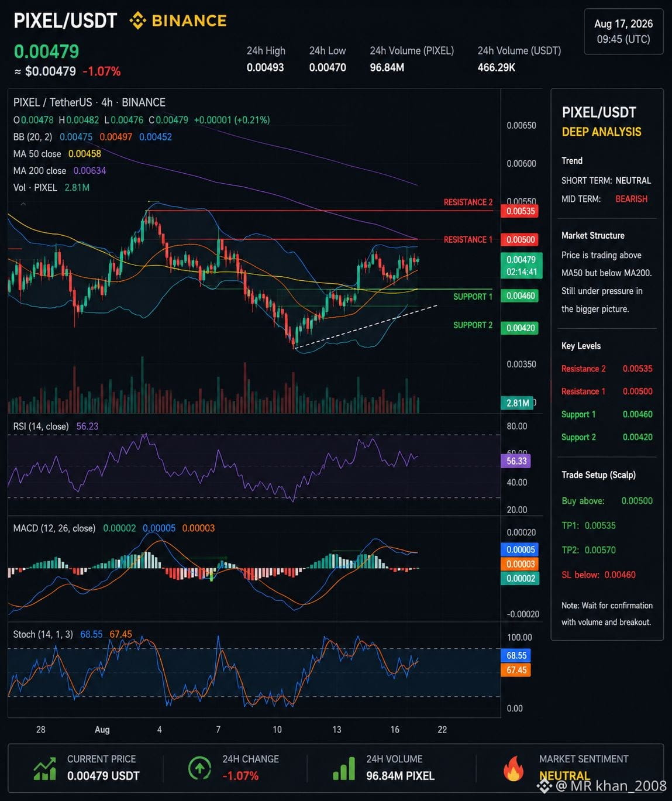Select the Stoch (14, 1, 3) pane legend
This screenshot has width=672, height=801.
click(x=73, y=634)
